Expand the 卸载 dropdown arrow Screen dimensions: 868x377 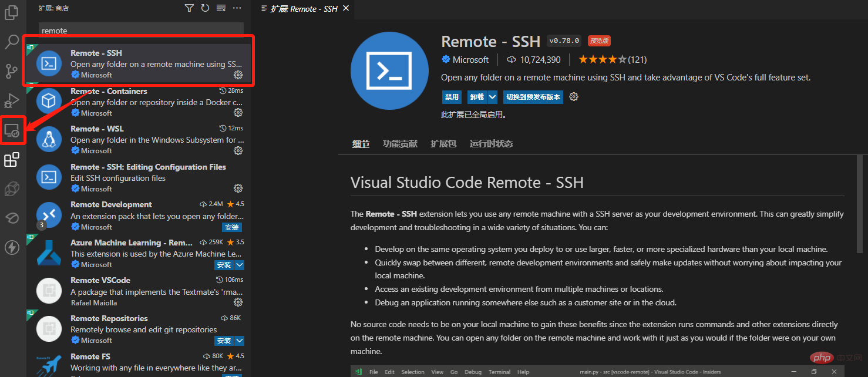[x=492, y=97]
